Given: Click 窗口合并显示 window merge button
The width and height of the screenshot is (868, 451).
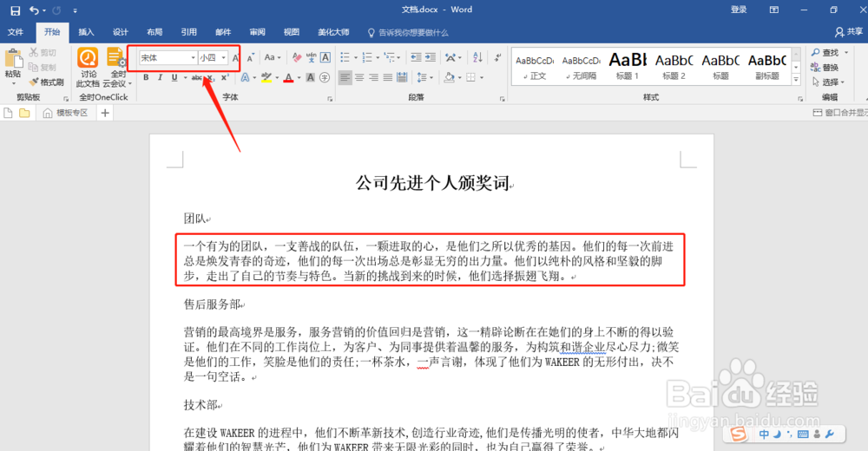Looking at the screenshot, I should (839, 113).
